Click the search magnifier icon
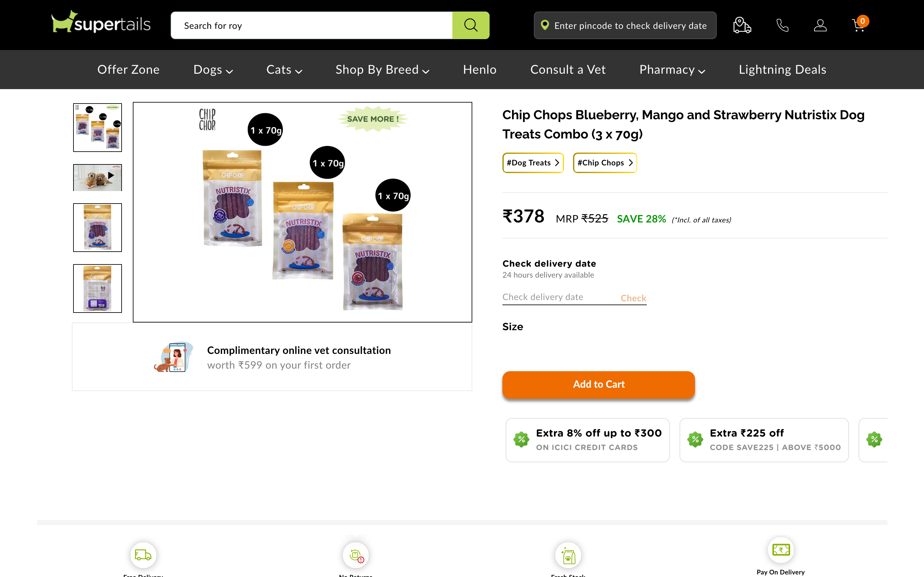The width and height of the screenshot is (924, 577). click(470, 25)
